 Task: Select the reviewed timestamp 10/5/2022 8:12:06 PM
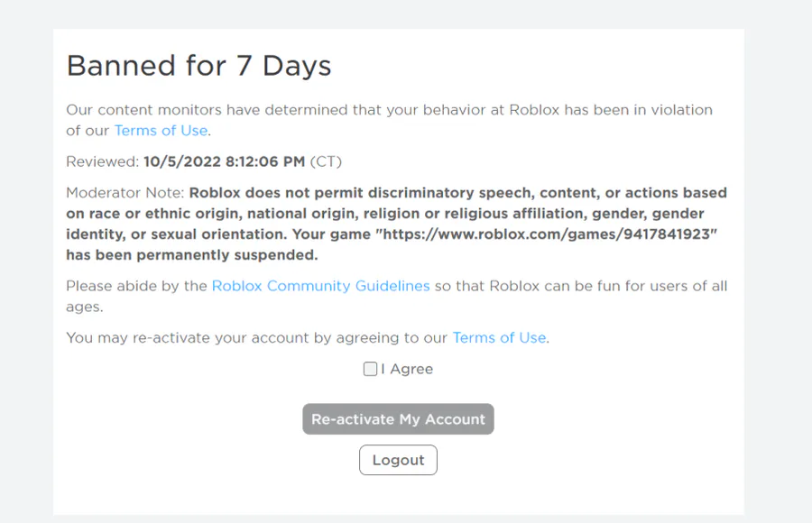click(x=224, y=162)
